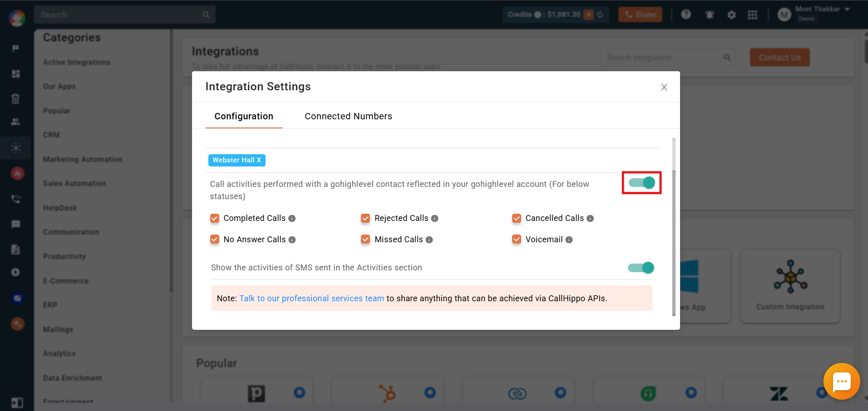Screen dimensions: 868x411
Task: Click info icon beside Completed Calls
Action: tap(292, 218)
